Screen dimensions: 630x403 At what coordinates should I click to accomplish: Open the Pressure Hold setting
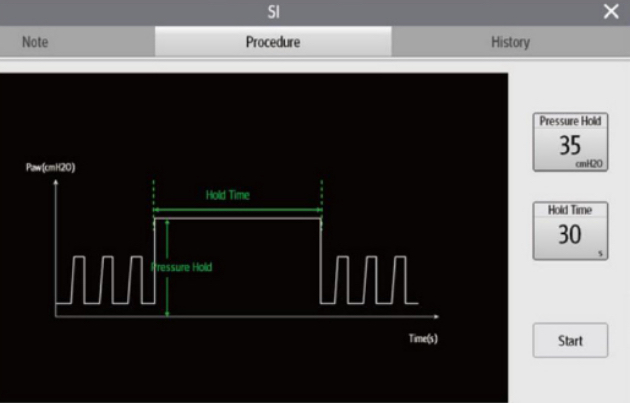click(569, 142)
